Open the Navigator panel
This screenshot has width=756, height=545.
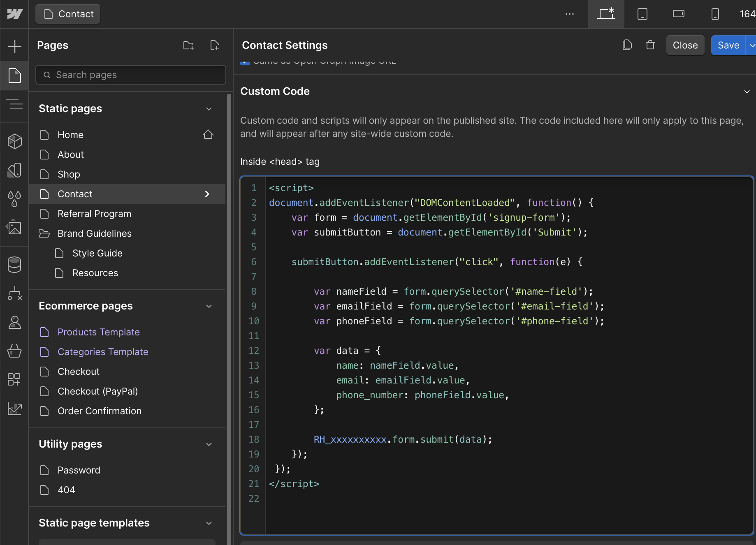[14, 104]
